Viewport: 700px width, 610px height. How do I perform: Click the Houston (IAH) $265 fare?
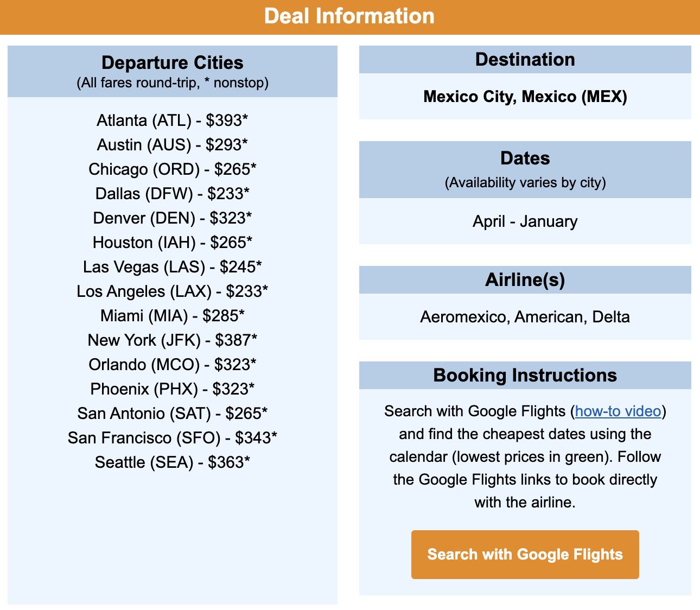tap(173, 242)
